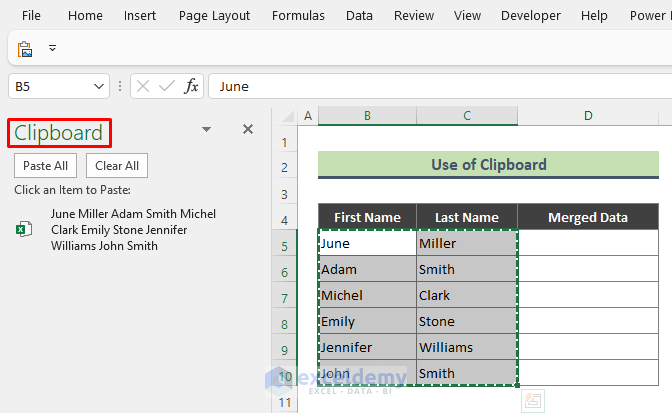Click the Insert Function fx icon

click(x=192, y=86)
